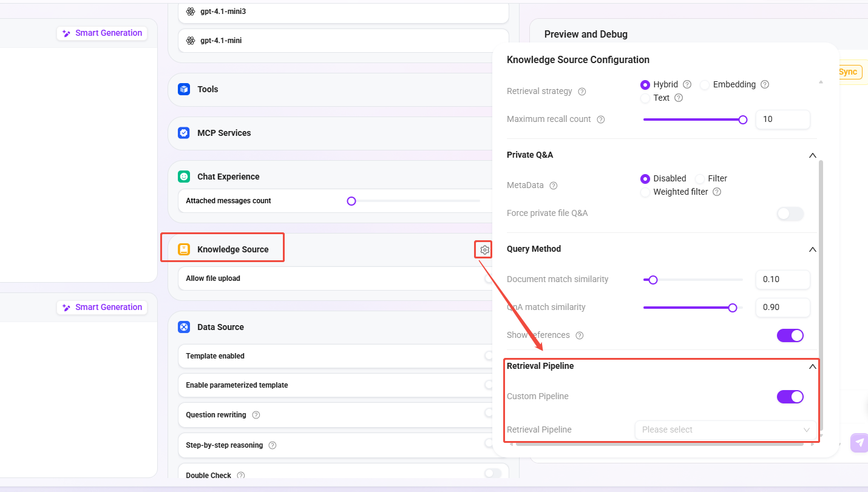Open help icon next to Hybrid option
This screenshot has height=492, width=868.
(x=687, y=84)
